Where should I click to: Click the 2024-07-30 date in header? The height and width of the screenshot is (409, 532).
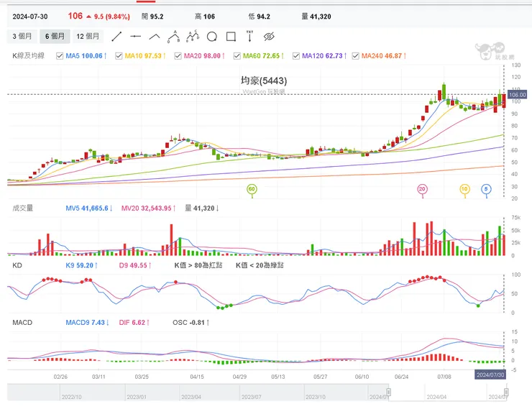pyautogui.click(x=30, y=17)
